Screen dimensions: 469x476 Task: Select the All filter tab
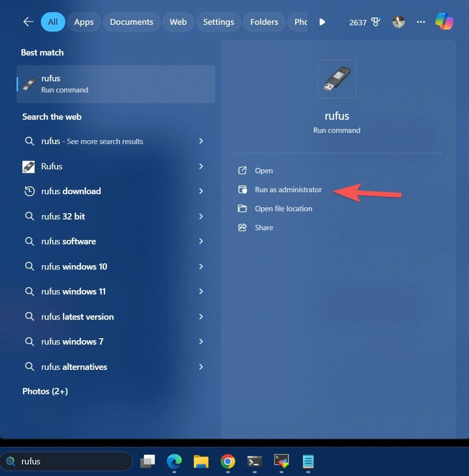click(53, 22)
